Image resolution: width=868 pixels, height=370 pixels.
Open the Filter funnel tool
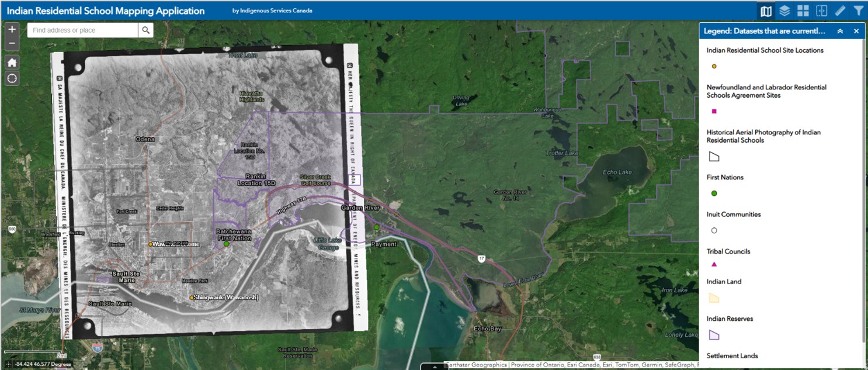click(x=859, y=10)
